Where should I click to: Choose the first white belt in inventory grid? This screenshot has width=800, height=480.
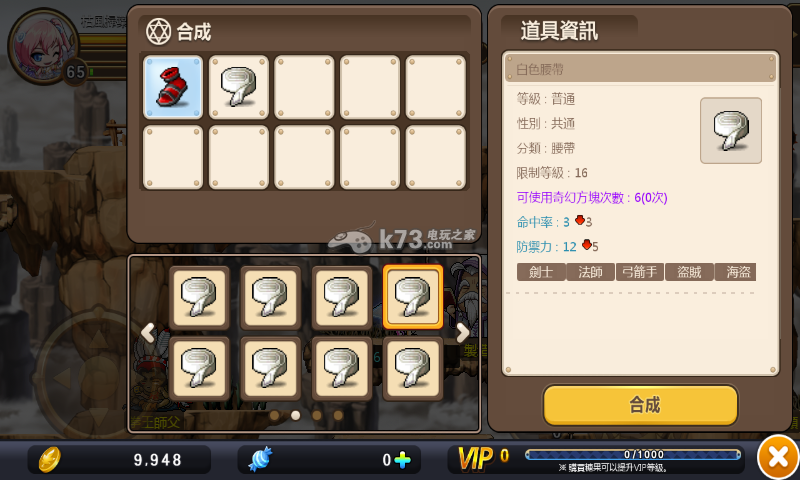pyautogui.click(x=199, y=297)
